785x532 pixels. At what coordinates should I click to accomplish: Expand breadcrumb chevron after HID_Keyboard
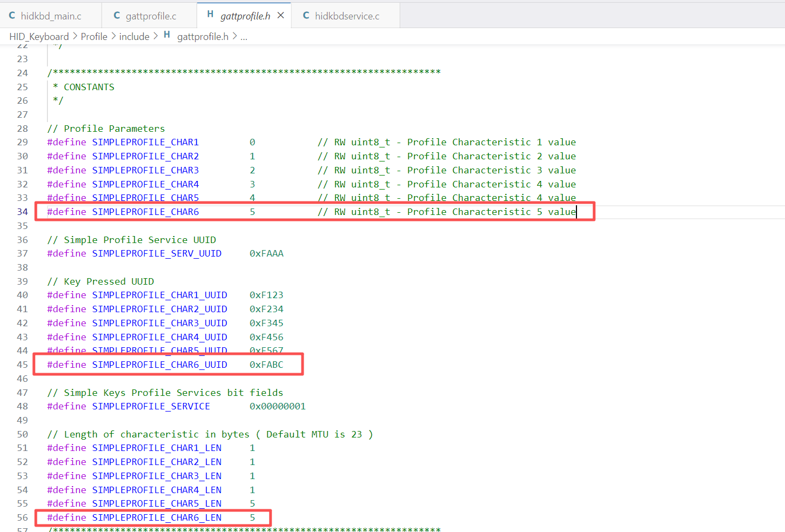75,36
